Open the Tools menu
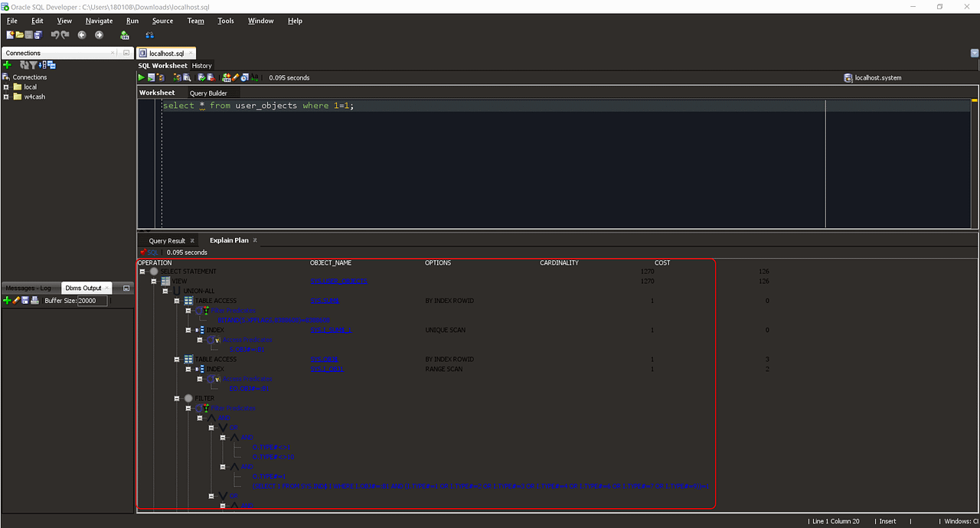The height and width of the screenshot is (528, 980). [225, 21]
